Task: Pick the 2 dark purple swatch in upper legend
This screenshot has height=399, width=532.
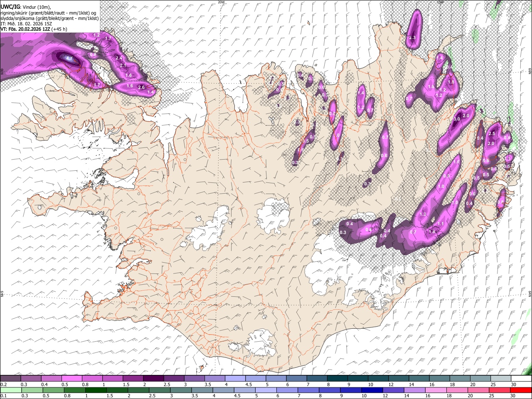Action: click(154, 379)
